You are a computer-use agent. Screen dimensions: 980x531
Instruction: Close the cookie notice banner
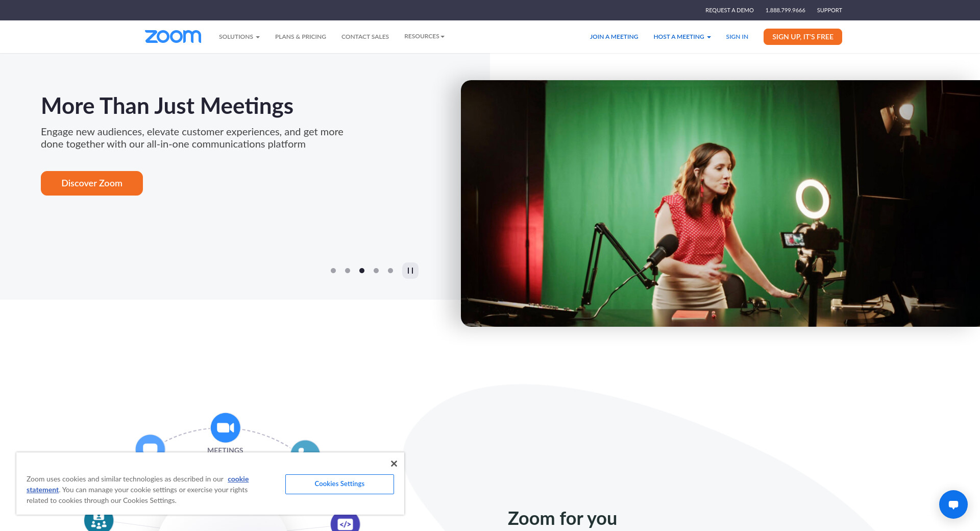point(394,464)
